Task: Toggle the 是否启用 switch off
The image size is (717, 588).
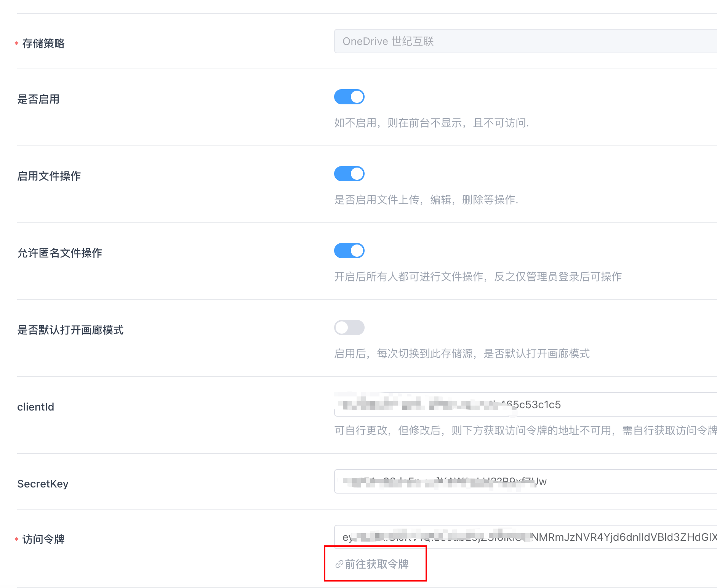Action: click(349, 97)
